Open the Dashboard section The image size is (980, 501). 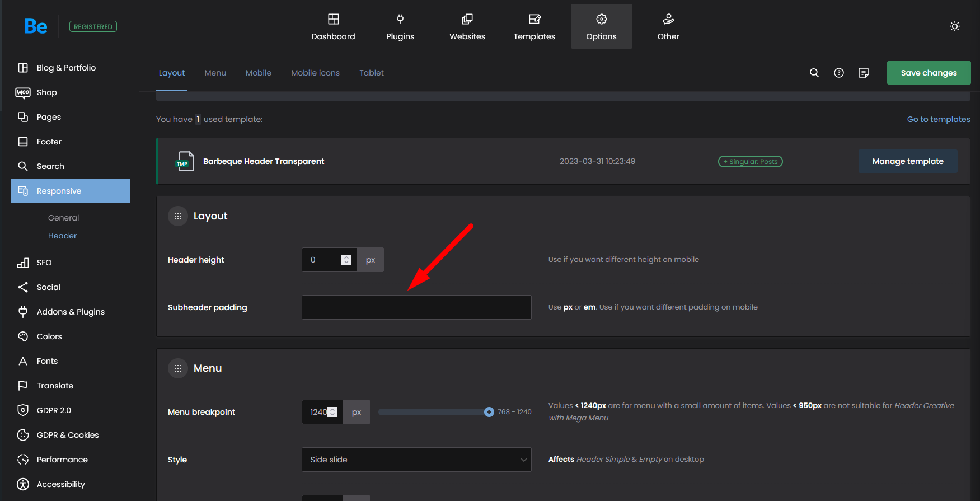333,27
